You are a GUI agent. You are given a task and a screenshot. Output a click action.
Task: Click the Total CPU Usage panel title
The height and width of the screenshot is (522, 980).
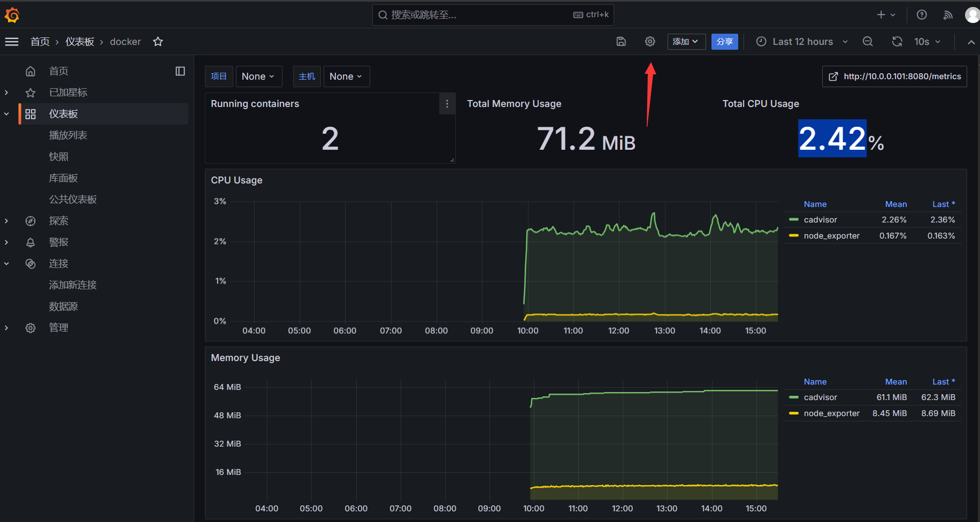761,104
